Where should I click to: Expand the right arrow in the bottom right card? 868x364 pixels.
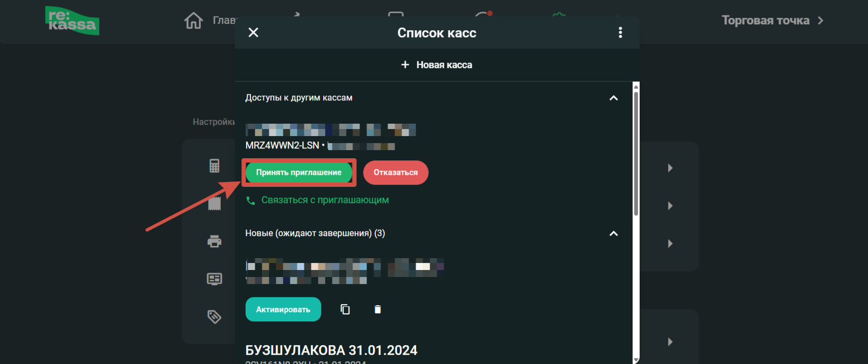coord(670,342)
